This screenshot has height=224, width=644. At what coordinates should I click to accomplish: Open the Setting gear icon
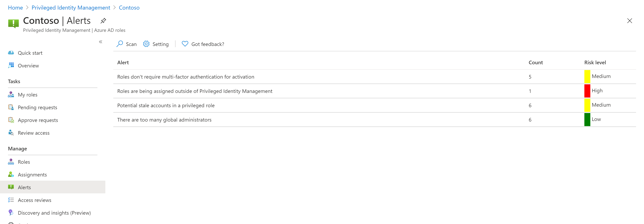click(x=146, y=44)
